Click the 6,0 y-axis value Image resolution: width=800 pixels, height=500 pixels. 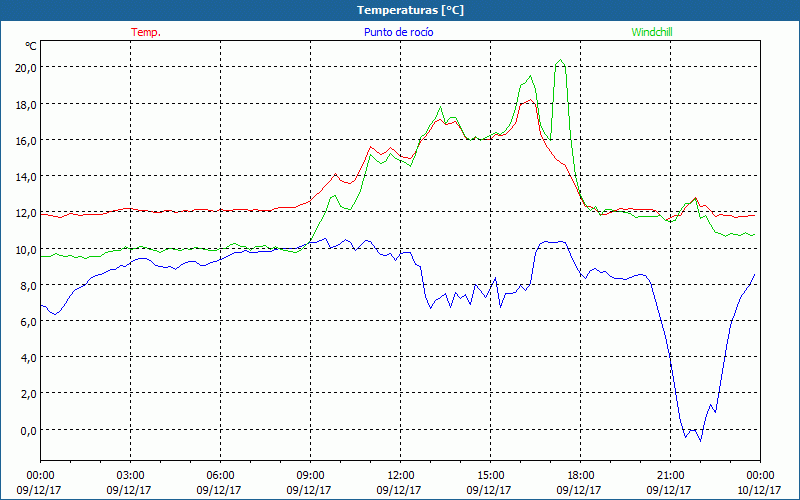click(28, 321)
